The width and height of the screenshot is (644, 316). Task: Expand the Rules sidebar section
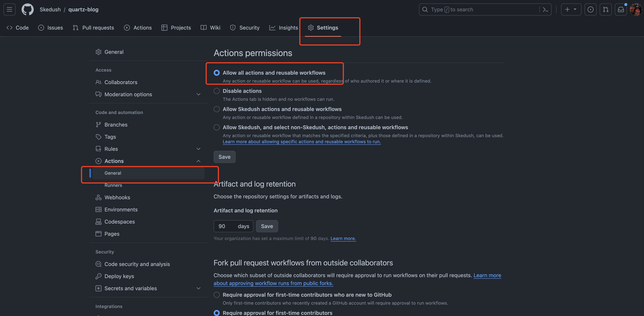point(199,149)
